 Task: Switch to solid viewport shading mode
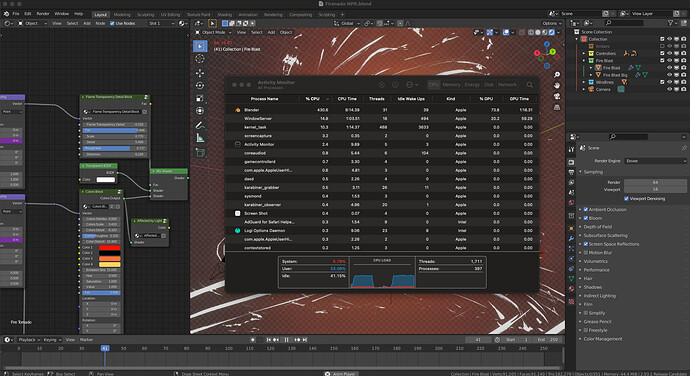538,32
